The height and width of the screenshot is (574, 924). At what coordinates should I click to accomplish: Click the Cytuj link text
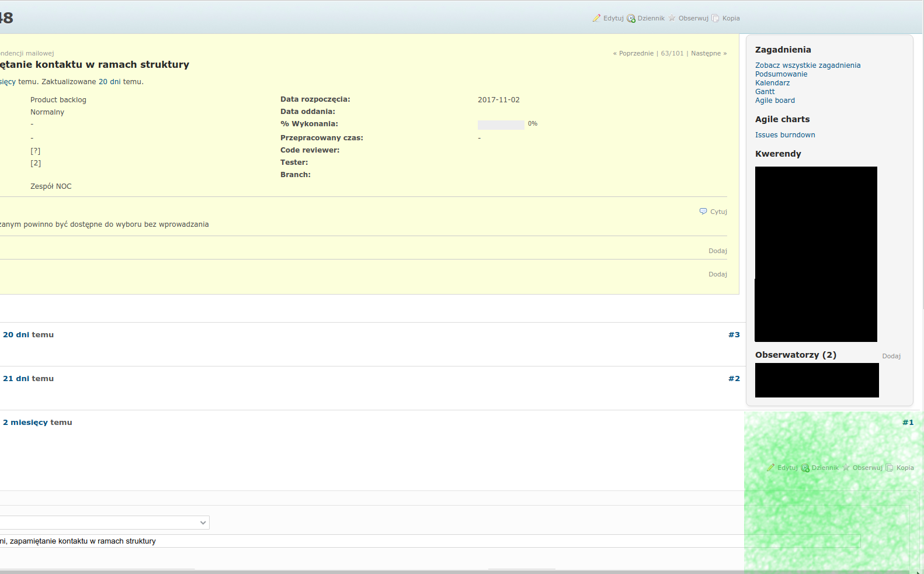[x=718, y=212]
